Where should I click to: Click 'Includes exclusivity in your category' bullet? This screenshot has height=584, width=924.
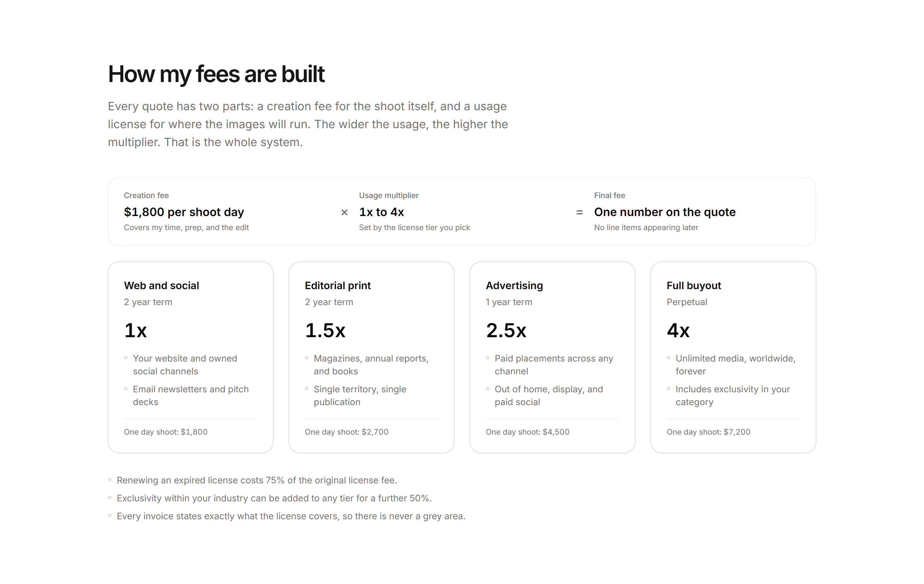732,395
